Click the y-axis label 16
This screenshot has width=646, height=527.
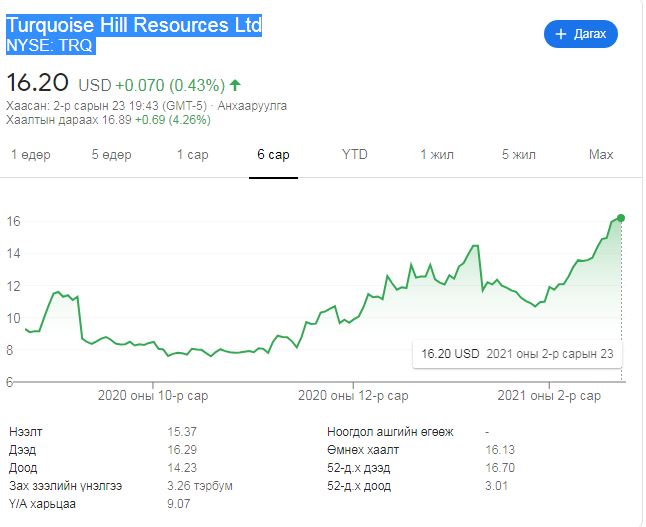click(x=13, y=221)
